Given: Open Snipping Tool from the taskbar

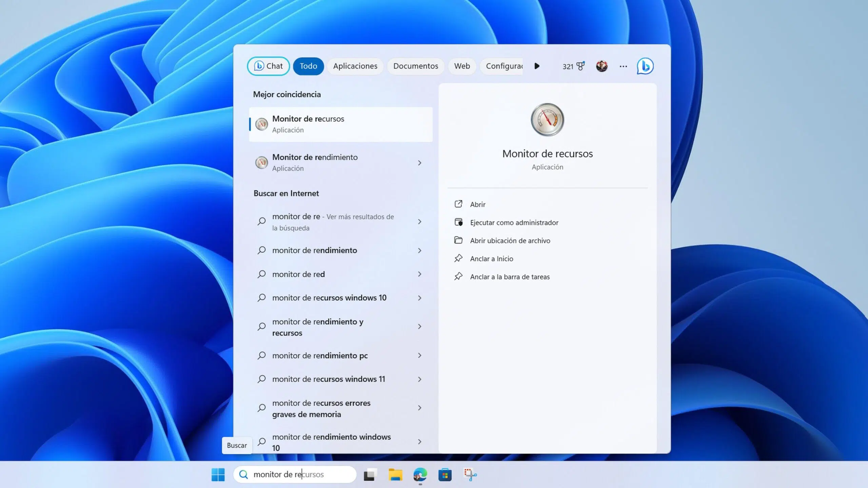Looking at the screenshot, I should [470, 474].
